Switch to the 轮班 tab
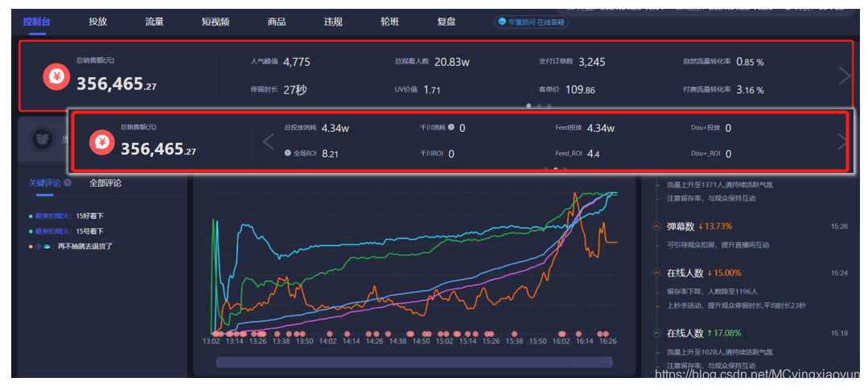The height and width of the screenshot is (390, 868). pos(389,23)
